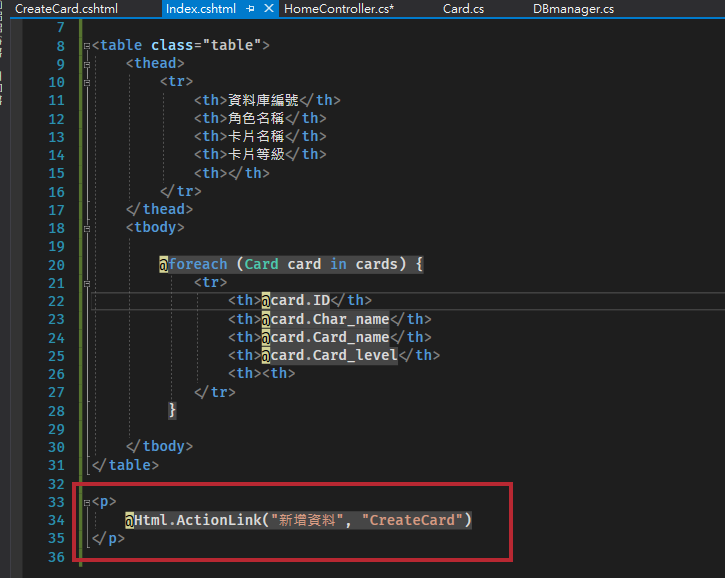Viewport: 725px width, 578px height.
Task: Click the "新增資料" string argument
Action: pyautogui.click(x=307, y=520)
